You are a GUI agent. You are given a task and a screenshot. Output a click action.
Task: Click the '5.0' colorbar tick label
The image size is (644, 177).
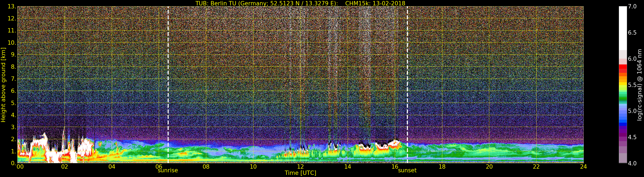[632, 111]
